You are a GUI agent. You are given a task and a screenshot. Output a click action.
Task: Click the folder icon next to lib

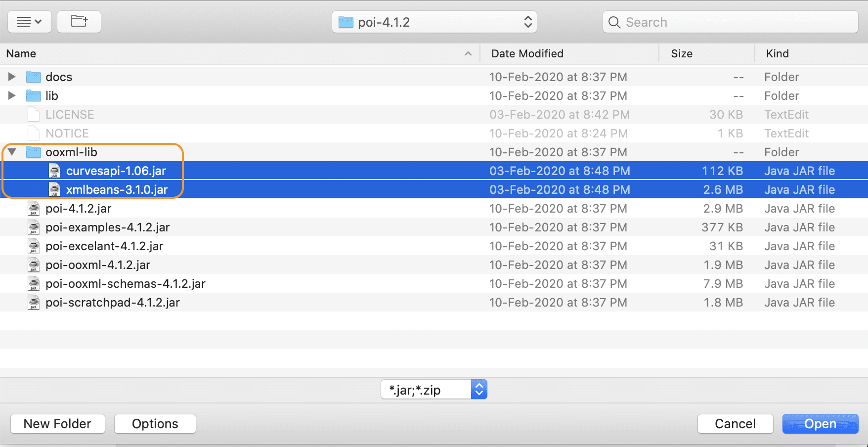click(33, 95)
